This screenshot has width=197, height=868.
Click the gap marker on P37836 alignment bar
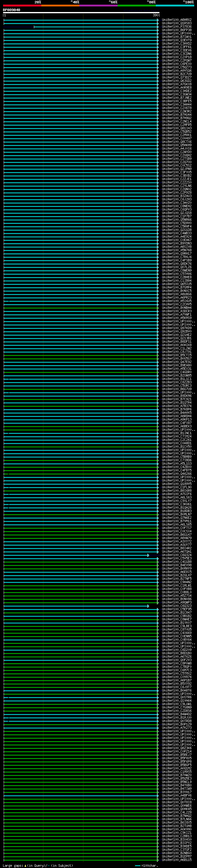tap(34, 26)
